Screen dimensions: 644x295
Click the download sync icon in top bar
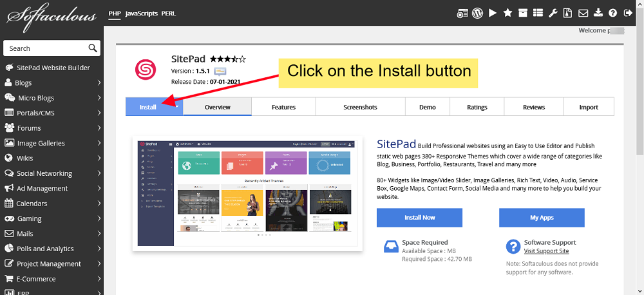[598, 13]
